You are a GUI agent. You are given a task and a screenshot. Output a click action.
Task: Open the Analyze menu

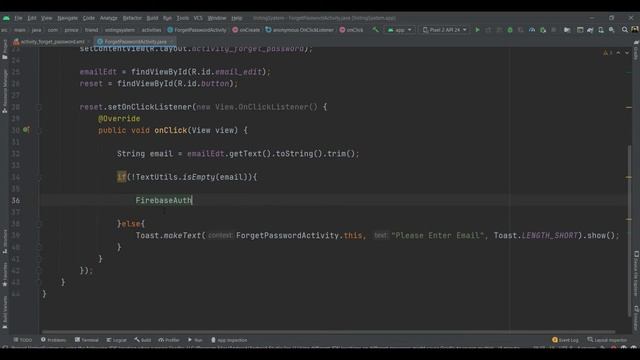[x=109, y=18]
